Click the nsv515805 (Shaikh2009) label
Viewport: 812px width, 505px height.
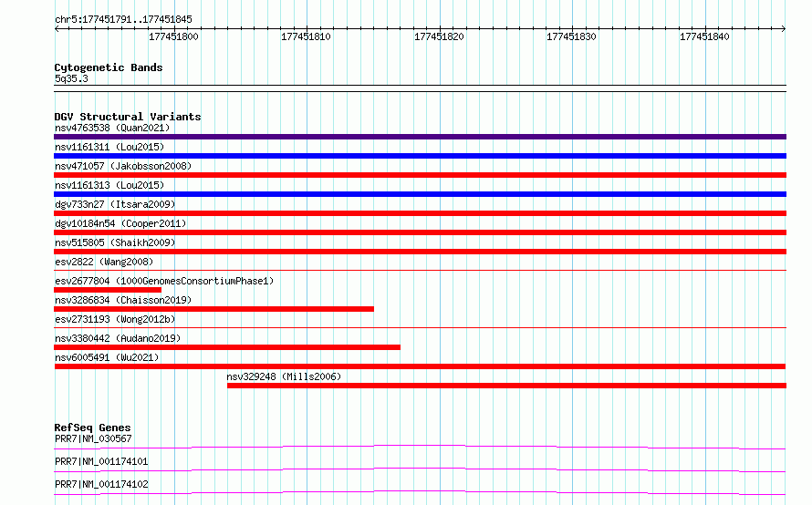[115, 242]
